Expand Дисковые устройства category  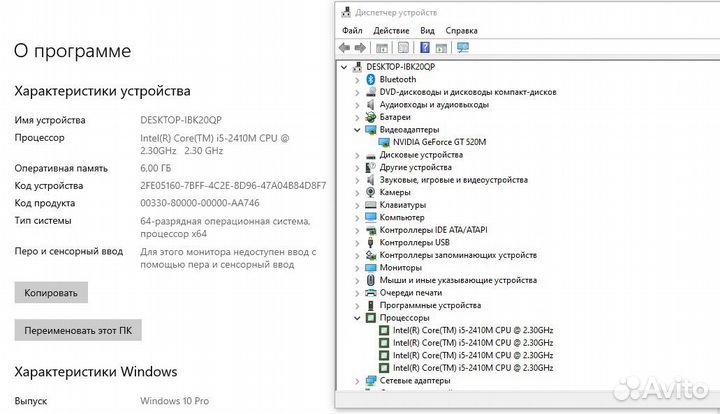pos(357,155)
